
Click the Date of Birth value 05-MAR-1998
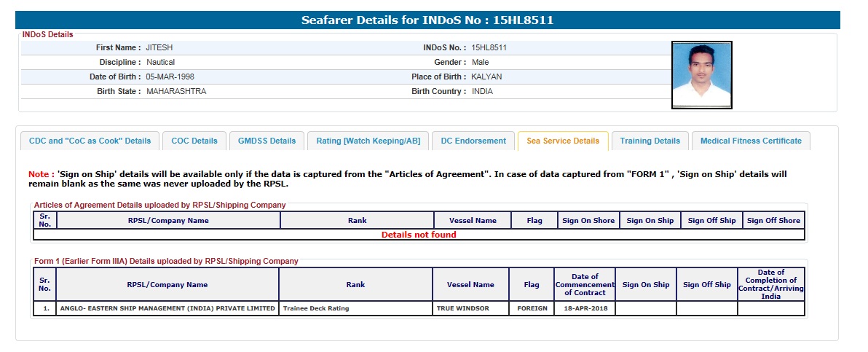click(x=170, y=77)
